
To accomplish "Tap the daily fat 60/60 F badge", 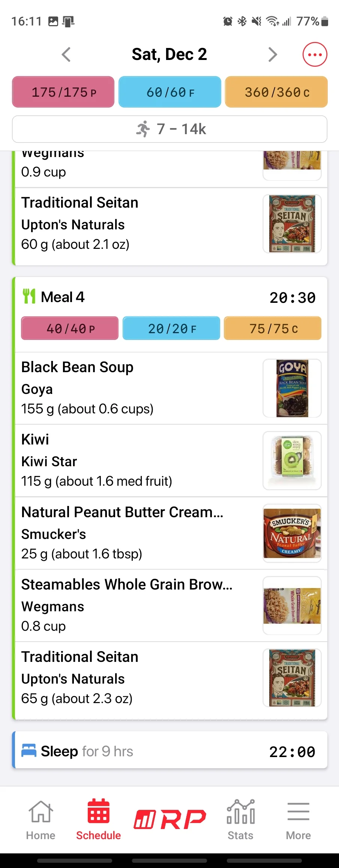I will [170, 92].
